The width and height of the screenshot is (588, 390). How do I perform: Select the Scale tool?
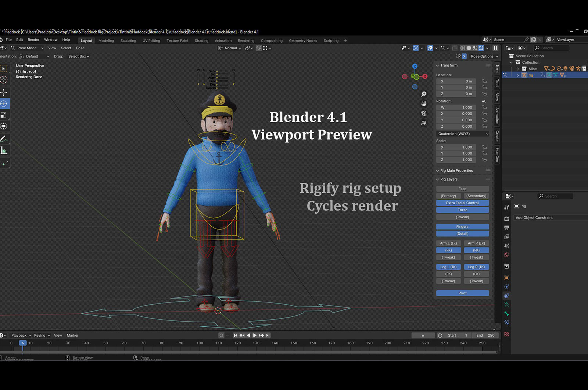(x=4, y=115)
